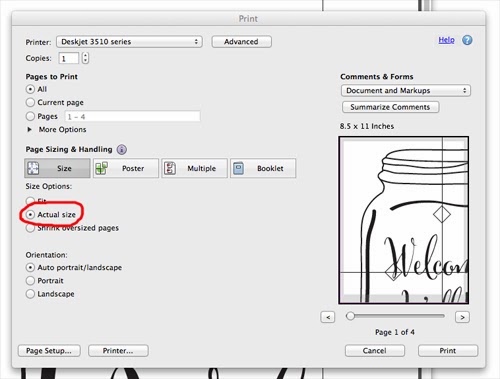Switch to the Poster handling tab
500x379 pixels.
126,168
